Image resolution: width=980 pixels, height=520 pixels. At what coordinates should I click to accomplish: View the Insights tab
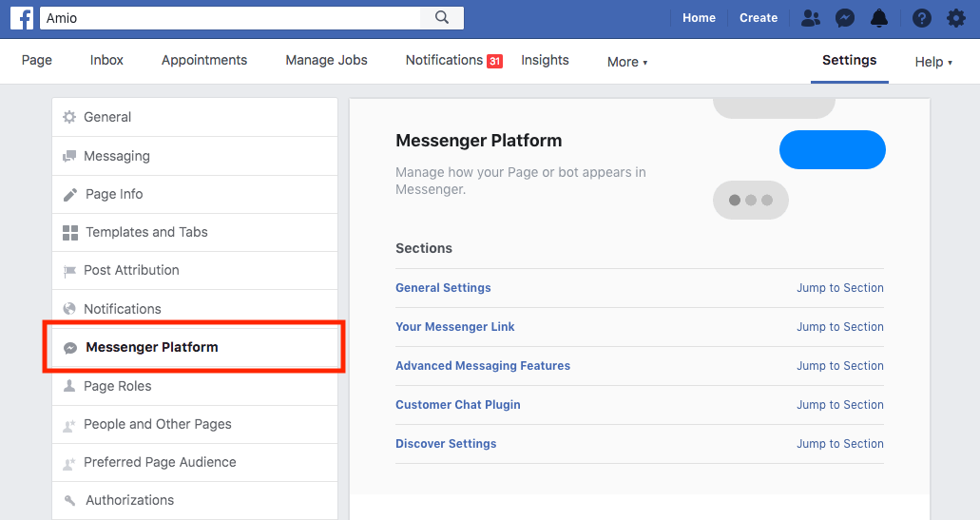[545, 60]
